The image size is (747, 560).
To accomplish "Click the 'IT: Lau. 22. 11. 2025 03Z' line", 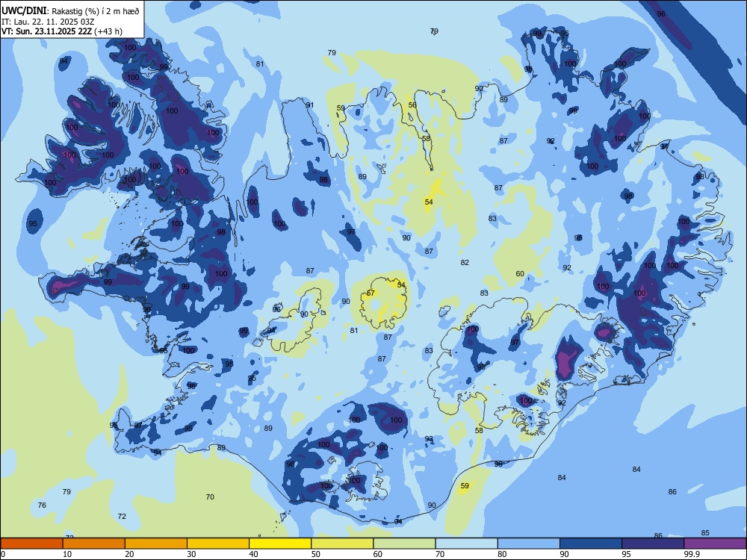I will [x=48, y=22].
